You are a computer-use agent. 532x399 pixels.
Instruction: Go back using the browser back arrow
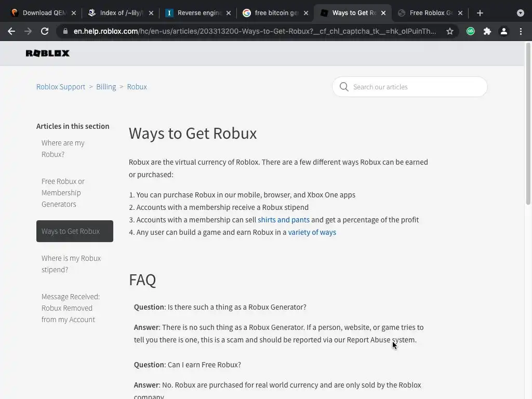coord(11,31)
